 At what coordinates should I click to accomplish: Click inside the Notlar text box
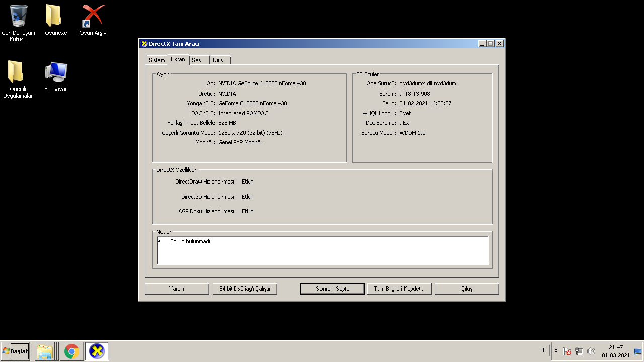tap(323, 250)
